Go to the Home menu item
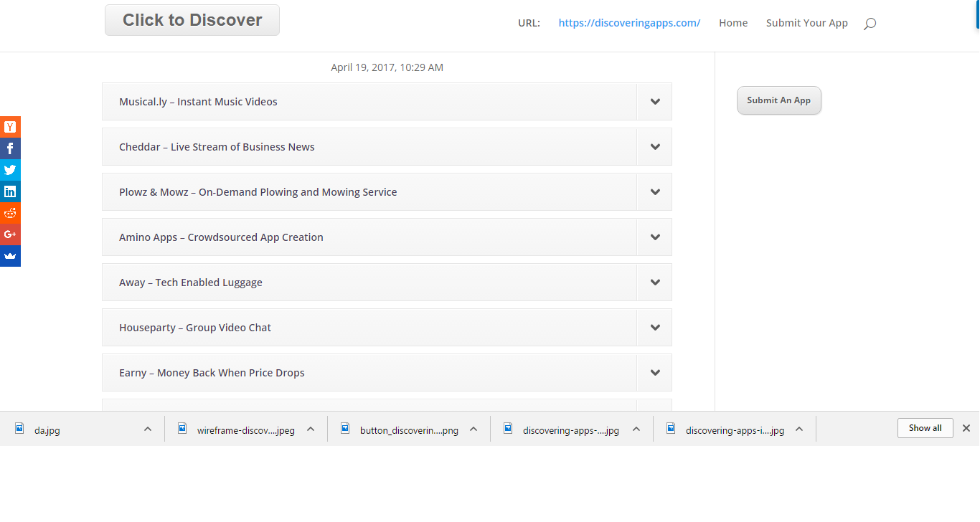The height and width of the screenshot is (522, 980). (733, 23)
